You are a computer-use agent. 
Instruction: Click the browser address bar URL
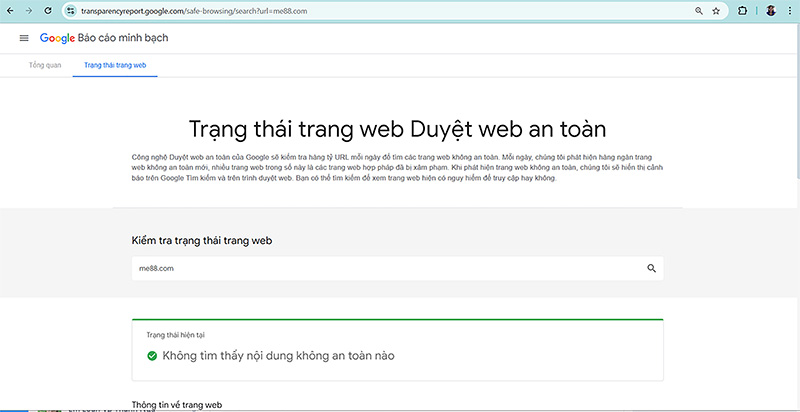(194, 10)
